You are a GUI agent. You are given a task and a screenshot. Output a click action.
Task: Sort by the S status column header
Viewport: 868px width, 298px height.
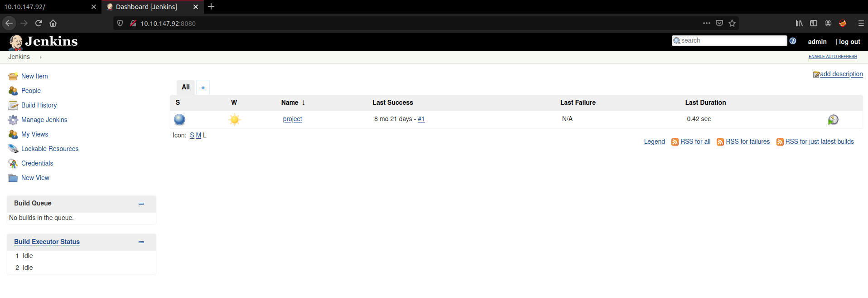tap(178, 103)
